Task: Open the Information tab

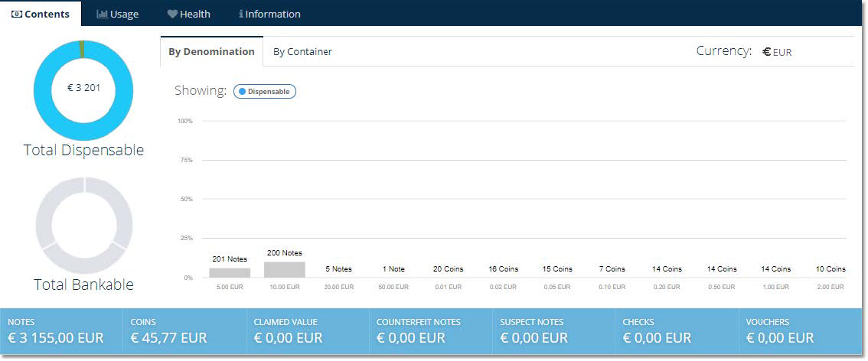Action: (x=269, y=15)
